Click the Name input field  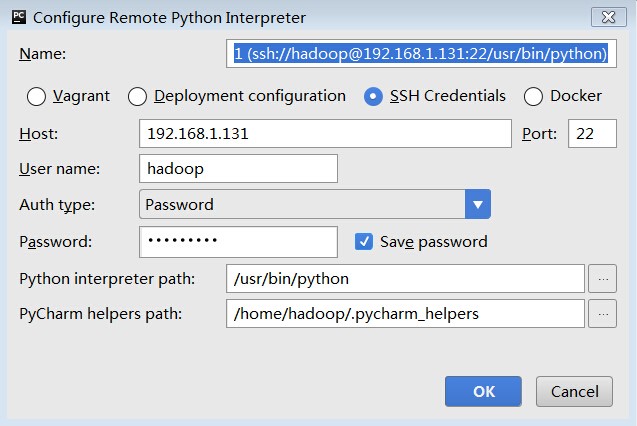(421, 54)
